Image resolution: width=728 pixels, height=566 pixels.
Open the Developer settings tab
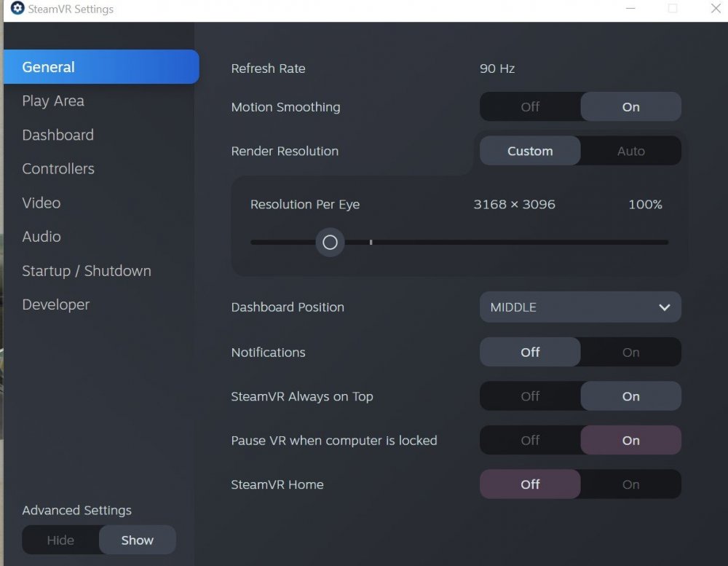(x=56, y=305)
